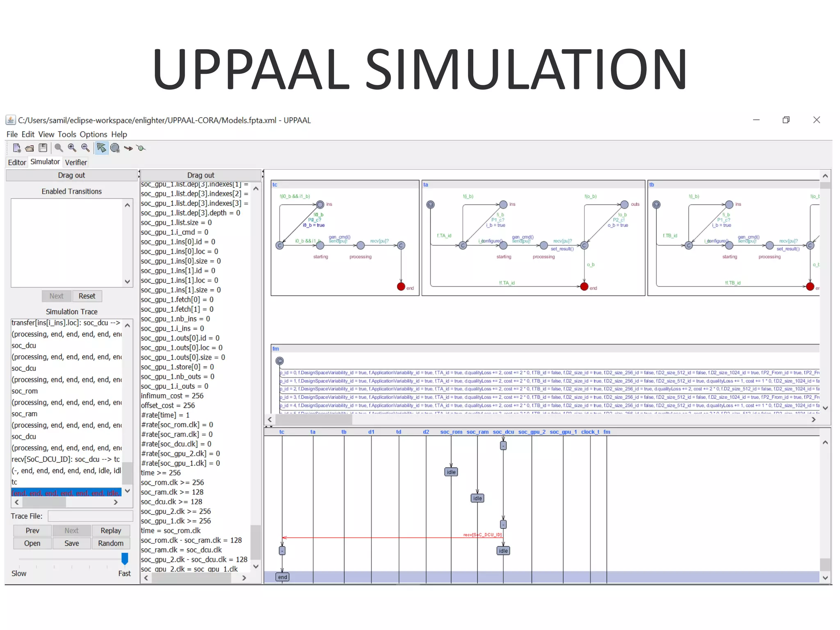Click the New system toolbar icon
The image size is (840, 630).
17,148
